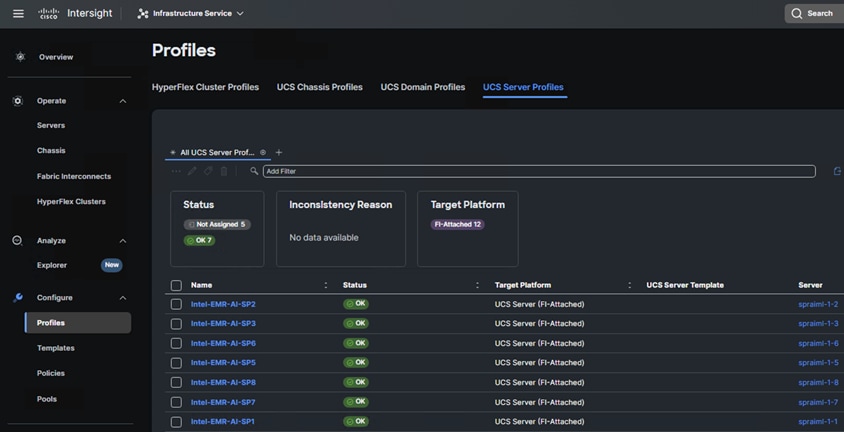Screen dimensions: 844x432
Task: Click the view tab options icon
Action: 263,153
